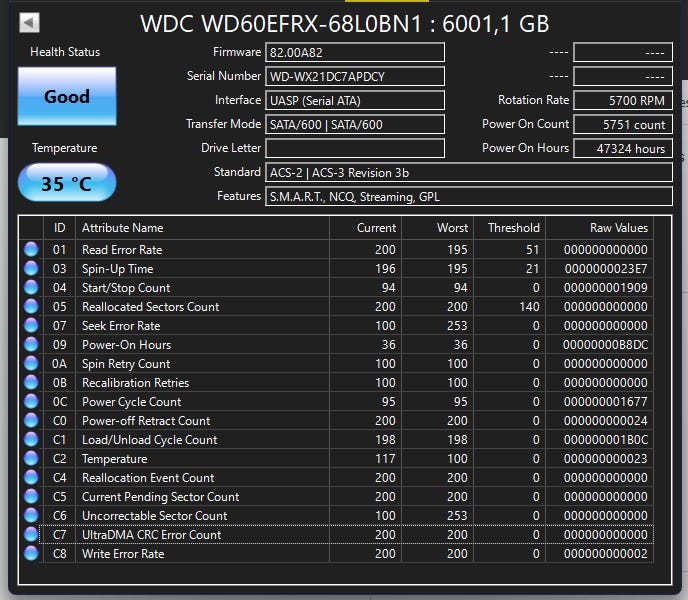The image size is (688, 600).
Task: Click the Serial Number field
Action: click(355, 76)
